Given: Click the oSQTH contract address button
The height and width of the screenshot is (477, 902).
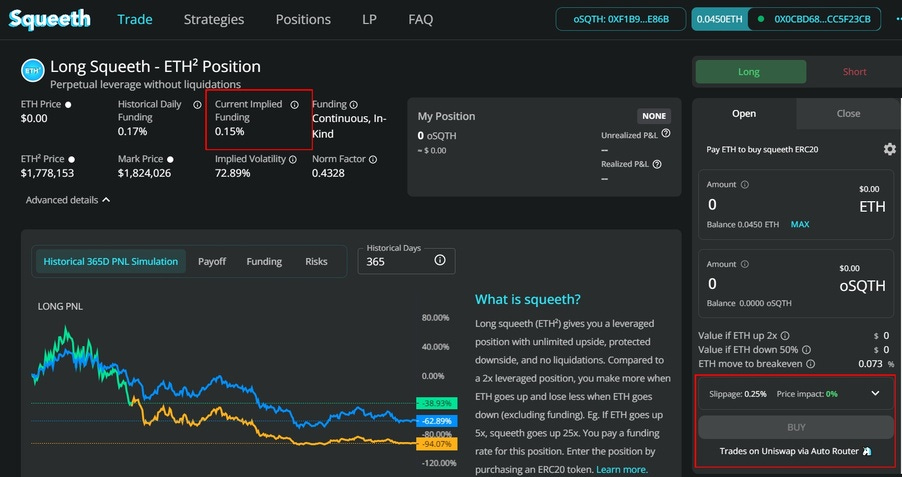Looking at the screenshot, I should tap(621, 19).
